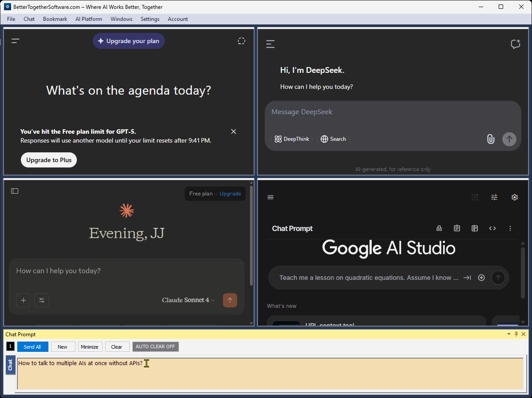Screen dimensions: 532x398
Task: Click the DeepSeek send arrow button
Action: coord(509,139)
